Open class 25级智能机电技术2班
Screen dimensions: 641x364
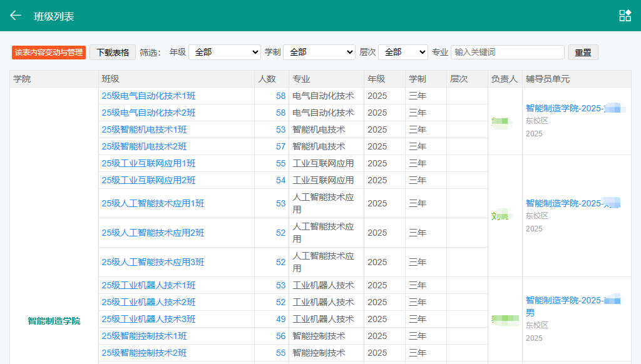tap(144, 146)
